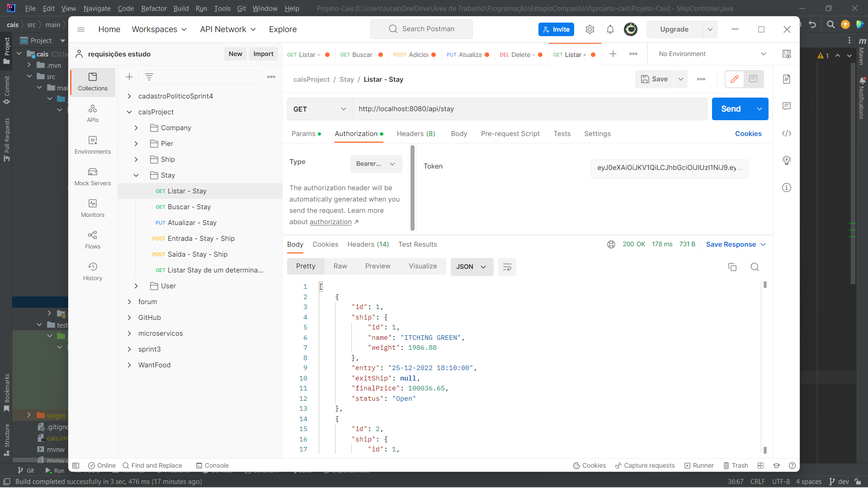Open the HTTP method GET dropdown
868x488 pixels.
[319, 109]
